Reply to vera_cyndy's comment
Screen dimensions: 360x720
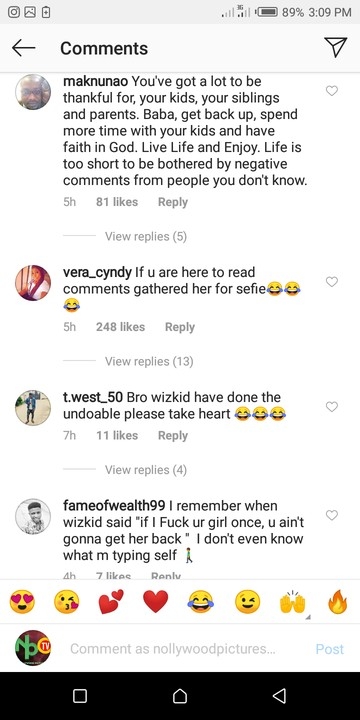180,327
